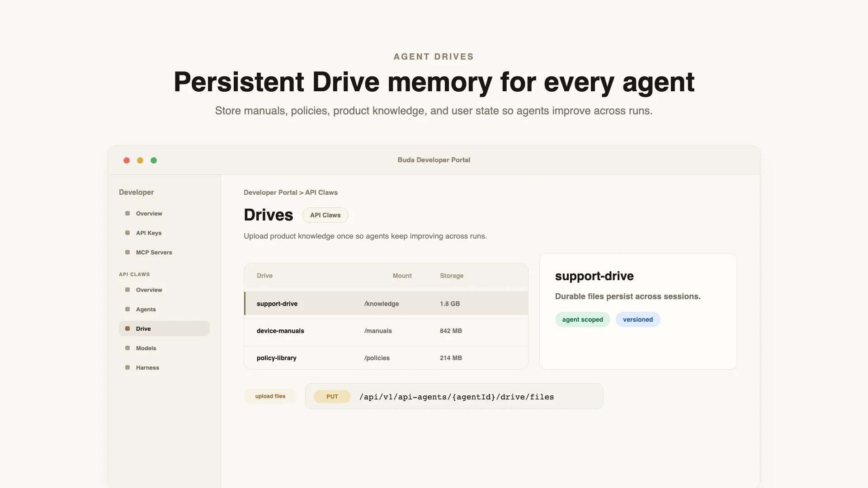Click the support-drive detail panel title
Viewport: 868px width, 488px height.
(594, 276)
